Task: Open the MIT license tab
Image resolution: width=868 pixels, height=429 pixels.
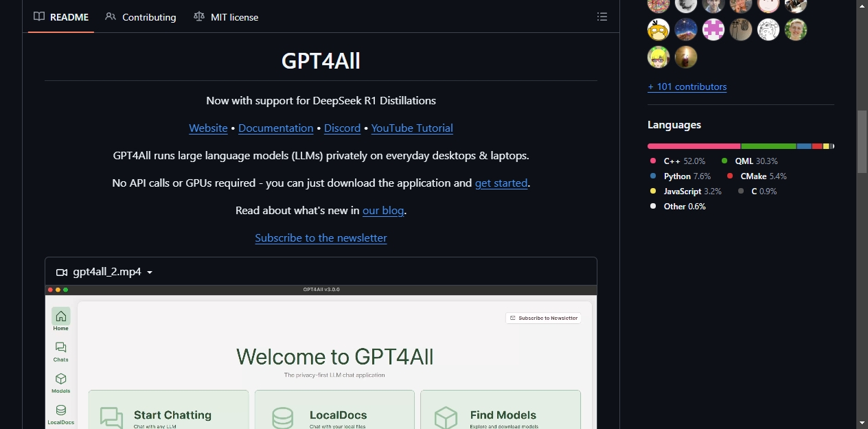Action: pyautogui.click(x=226, y=16)
